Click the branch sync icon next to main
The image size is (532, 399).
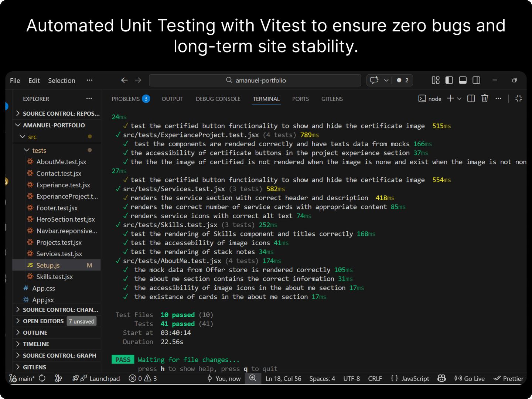click(42, 378)
